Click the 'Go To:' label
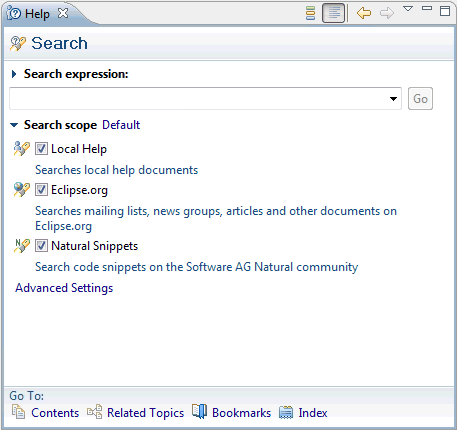Image resolution: width=457 pixels, height=430 pixels. click(x=27, y=396)
